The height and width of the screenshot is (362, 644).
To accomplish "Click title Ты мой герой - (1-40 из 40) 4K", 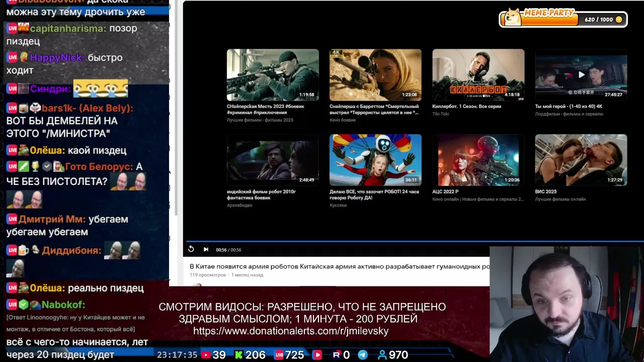I will coord(569,107).
